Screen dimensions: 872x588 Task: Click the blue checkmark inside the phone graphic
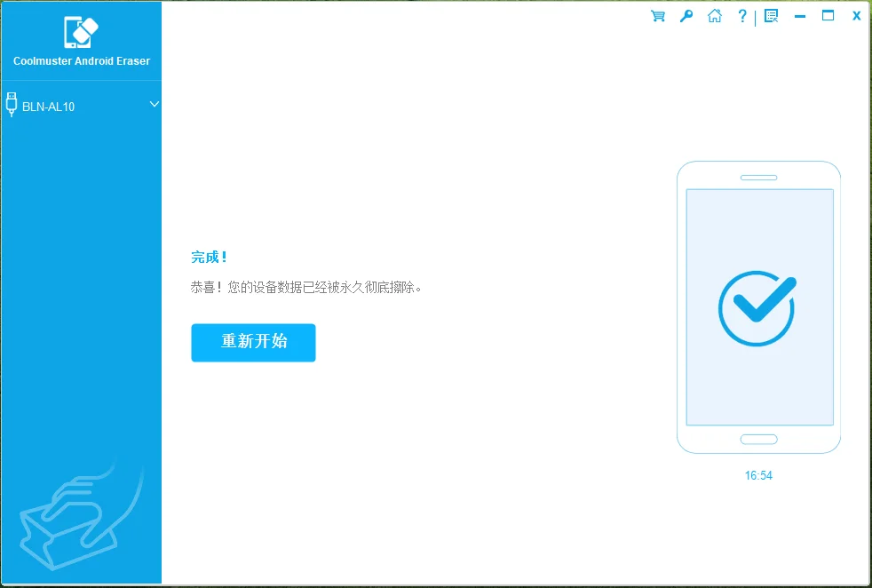click(757, 308)
